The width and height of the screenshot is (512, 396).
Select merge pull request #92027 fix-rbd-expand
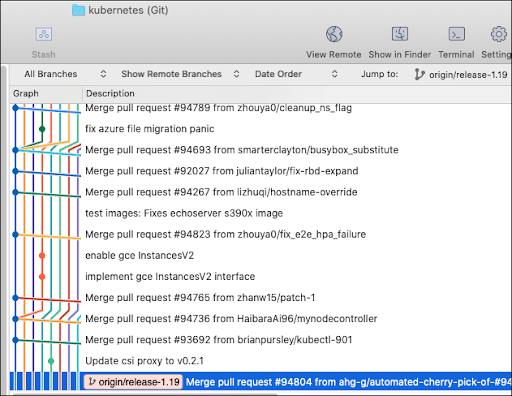click(x=222, y=171)
